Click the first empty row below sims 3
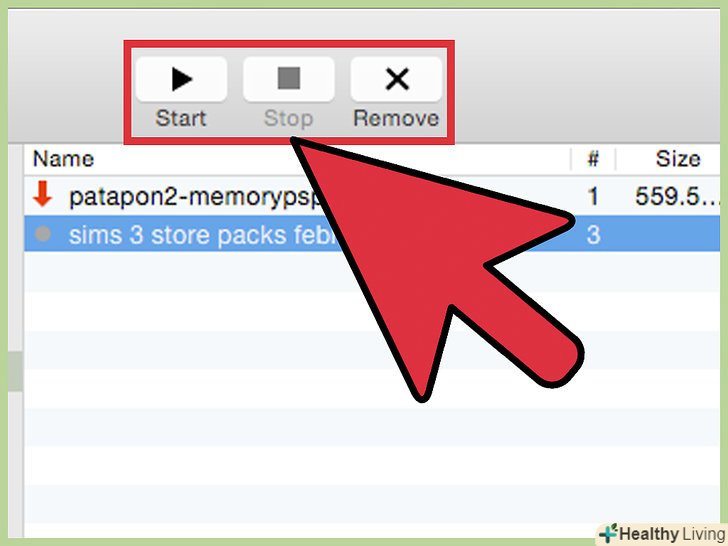The width and height of the screenshot is (728, 546). 372,272
